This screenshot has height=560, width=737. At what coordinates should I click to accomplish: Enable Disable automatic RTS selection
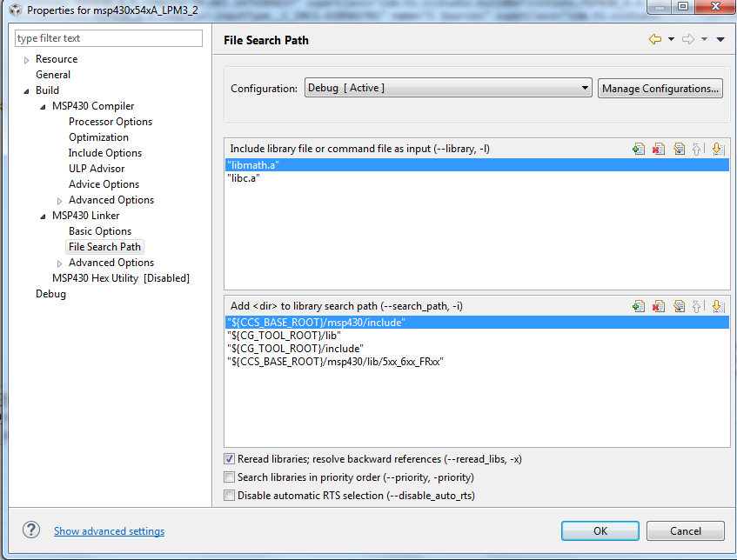pos(229,496)
